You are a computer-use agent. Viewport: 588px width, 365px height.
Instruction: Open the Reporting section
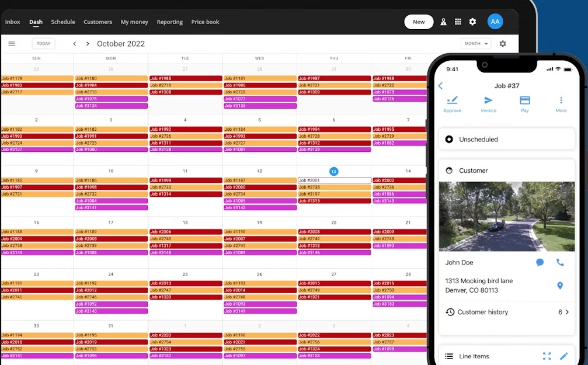(169, 22)
